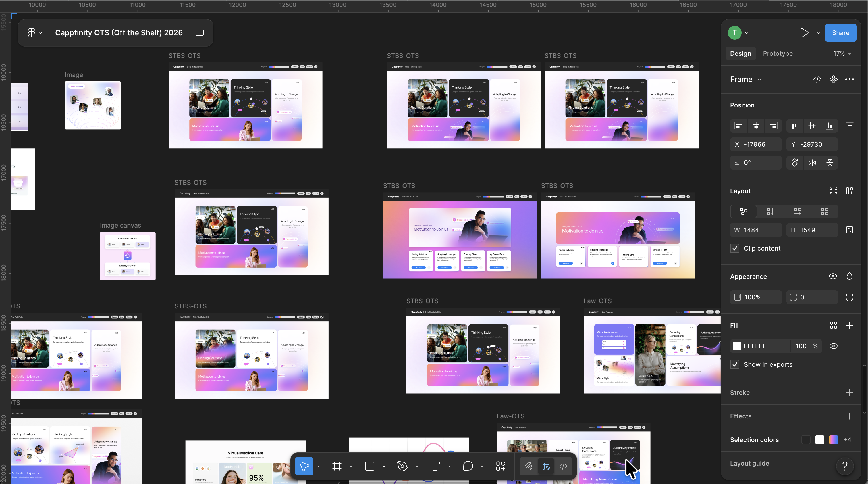The image size is (868, 484).
Task: Open the 17% zoom dropdown
Action: click(x=842, y=54)
